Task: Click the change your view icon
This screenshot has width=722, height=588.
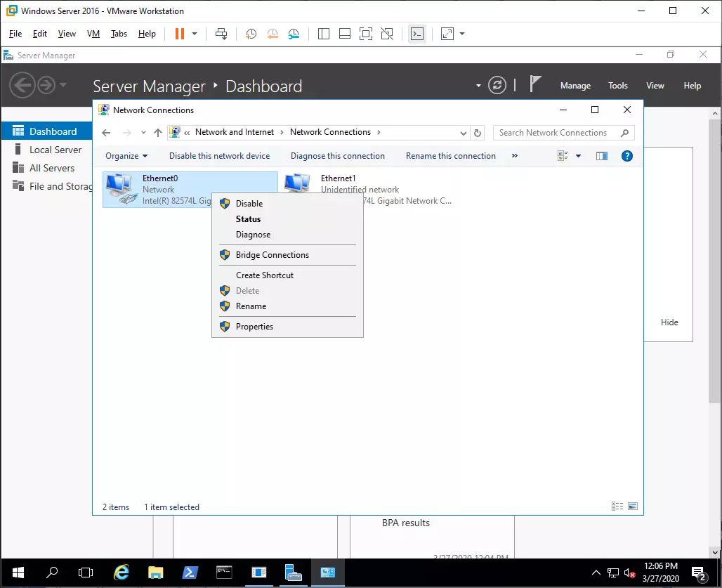Action: pos(563,156)
